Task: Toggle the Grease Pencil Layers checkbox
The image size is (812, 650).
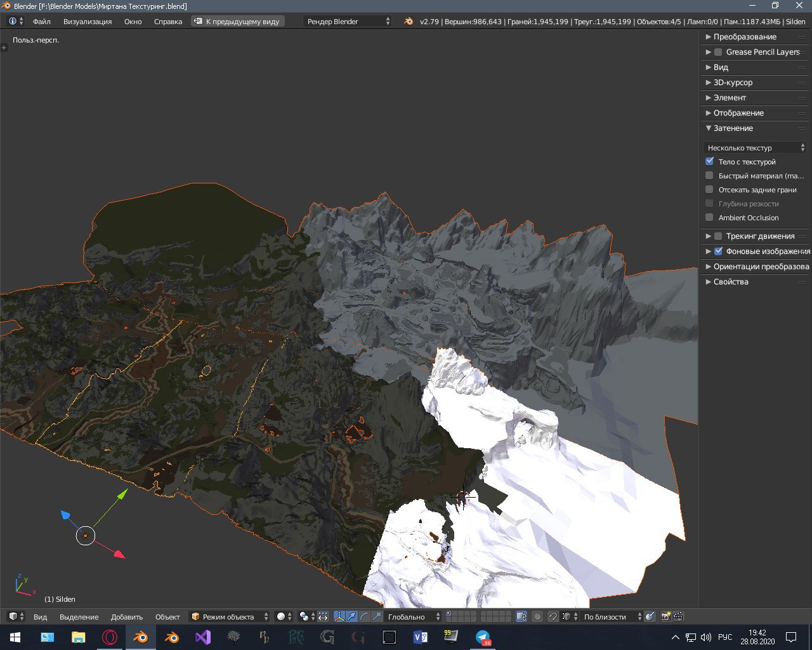Action: pyautogui.click(x=718, y=52)
